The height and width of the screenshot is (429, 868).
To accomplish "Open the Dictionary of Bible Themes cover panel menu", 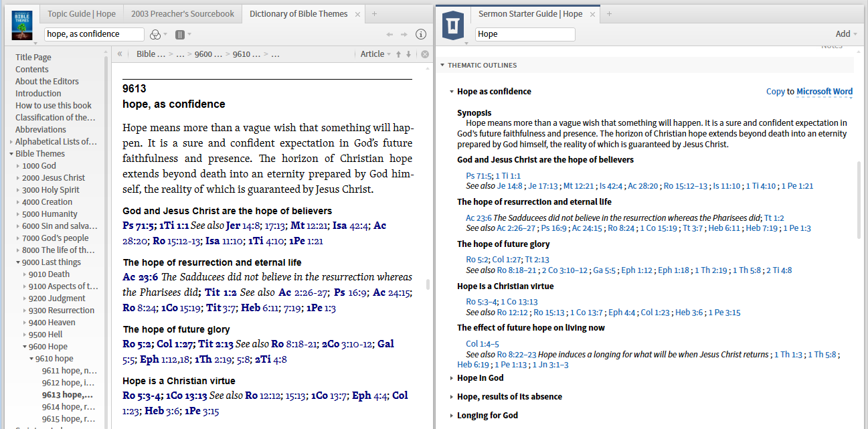I will pyautogui.click(x=22, y=25).
